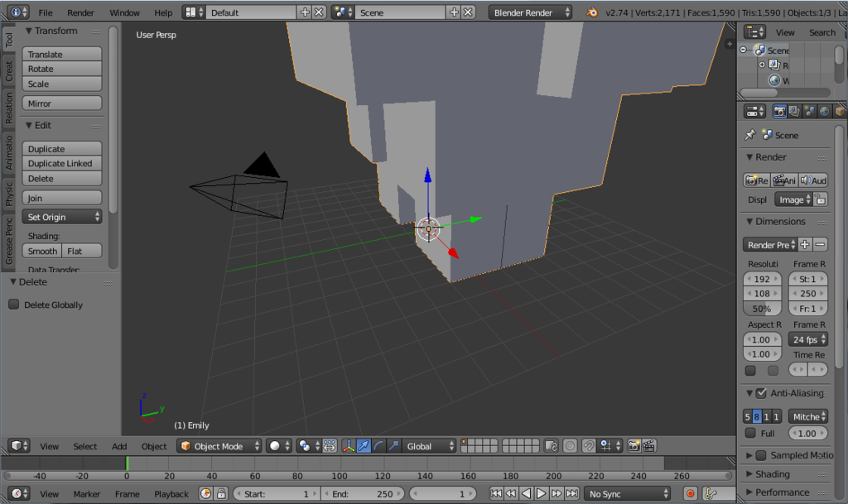Screen dimensions: 848x504
Task: Jump to first frame
Action: [495, 493]
